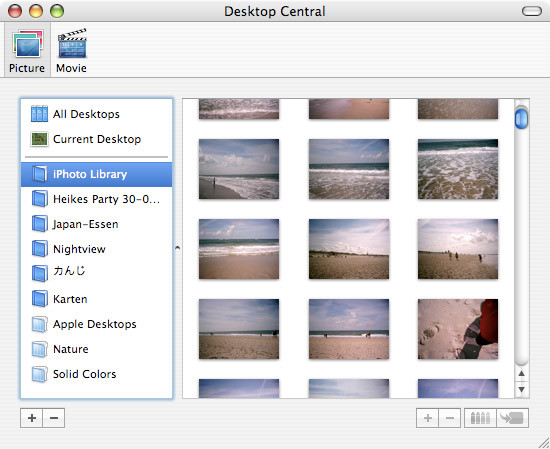Screen dimensions: 550x449
Task: Open Heikes Party album
Action: (96, 199)
